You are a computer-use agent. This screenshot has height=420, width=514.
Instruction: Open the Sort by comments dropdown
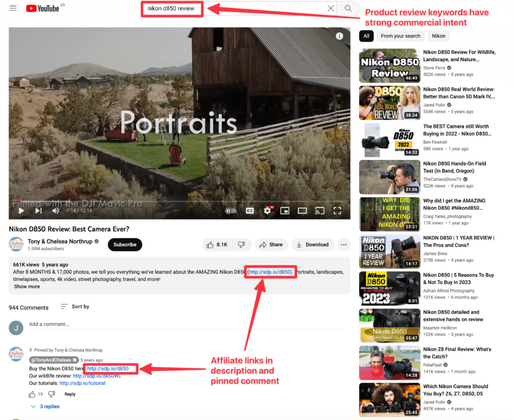click(x=75, y=307)
